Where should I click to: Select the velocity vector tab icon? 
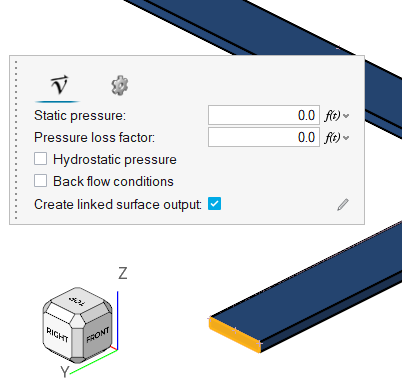click(x=59, y=85)
